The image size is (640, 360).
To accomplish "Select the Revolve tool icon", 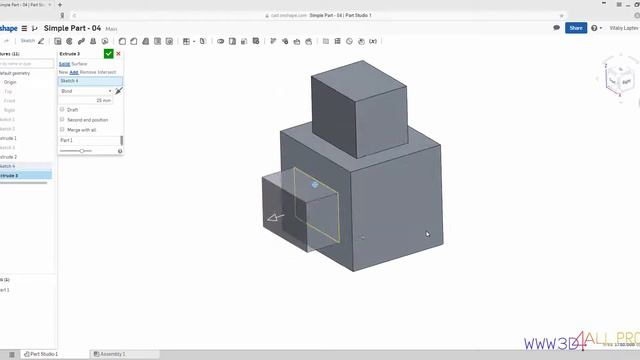I will (x=69, y=41).
